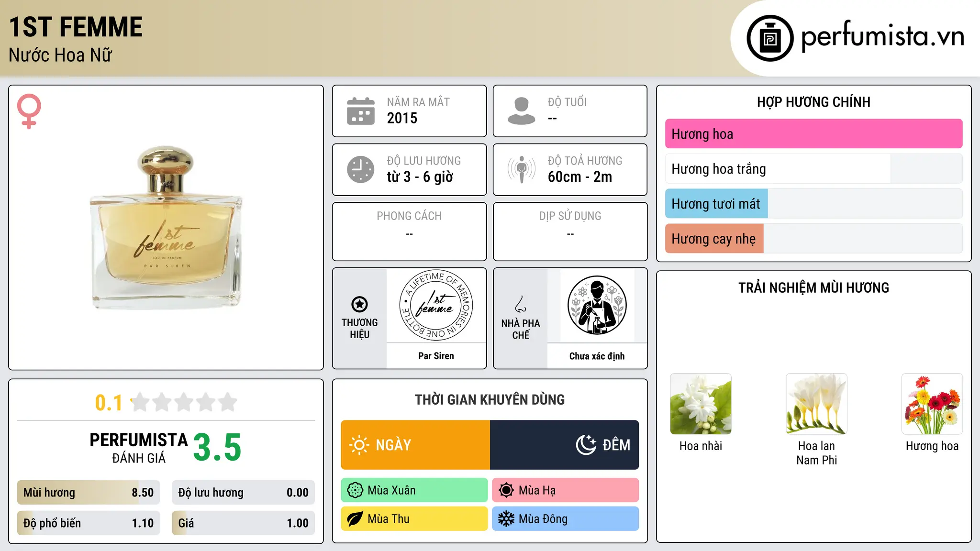The image size is (980, 551).
Task: Select the Mùa Thu season tile
Action: [414, 519]
